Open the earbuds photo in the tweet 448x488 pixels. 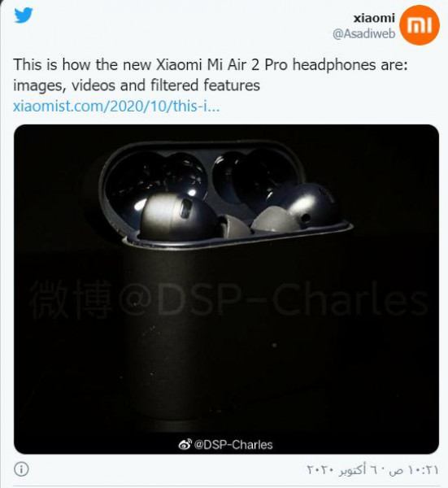(x=226, y=289)
